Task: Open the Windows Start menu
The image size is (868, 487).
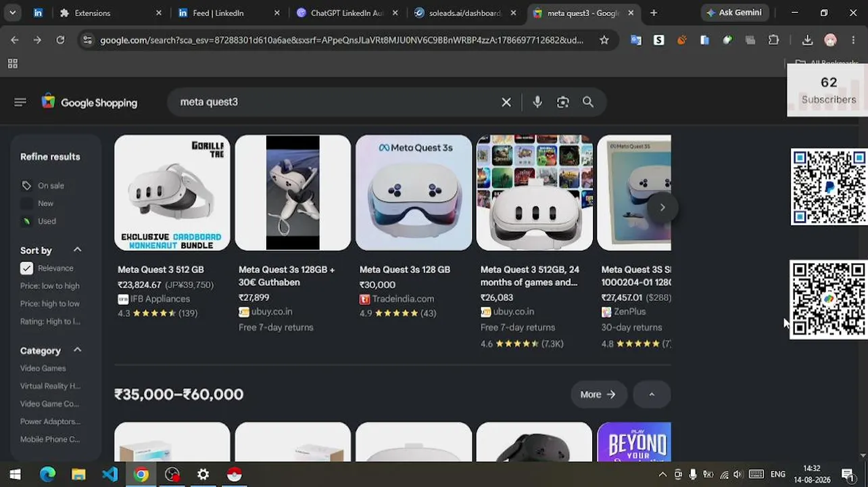Action: [x=15, y=474]
